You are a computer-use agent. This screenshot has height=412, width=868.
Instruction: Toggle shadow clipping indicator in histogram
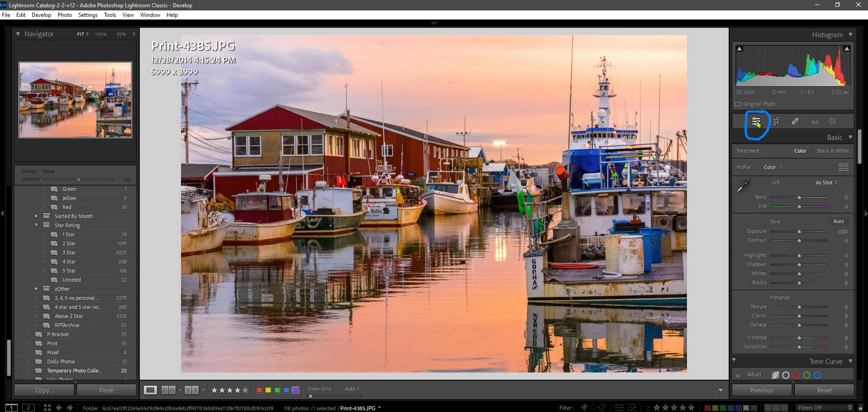click(740, 49)
